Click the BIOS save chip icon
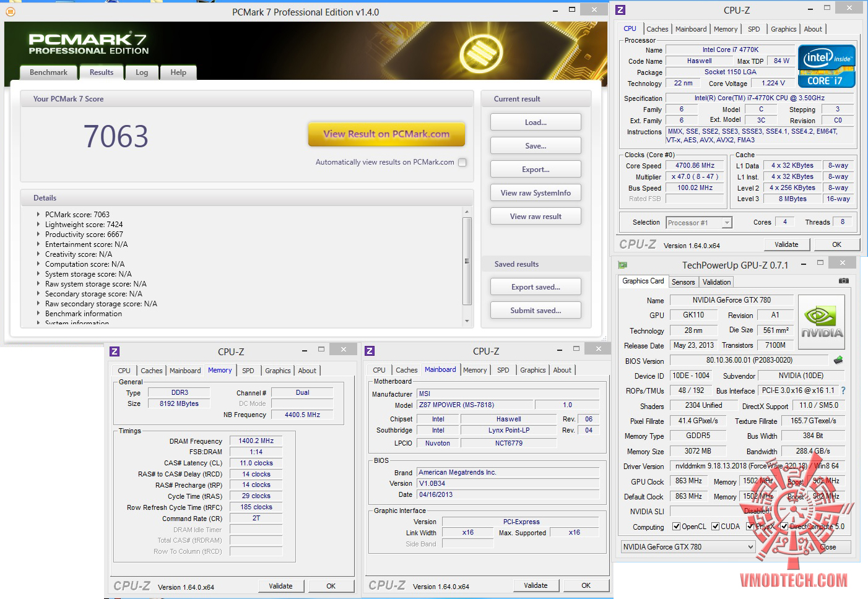 click(838, 360)
